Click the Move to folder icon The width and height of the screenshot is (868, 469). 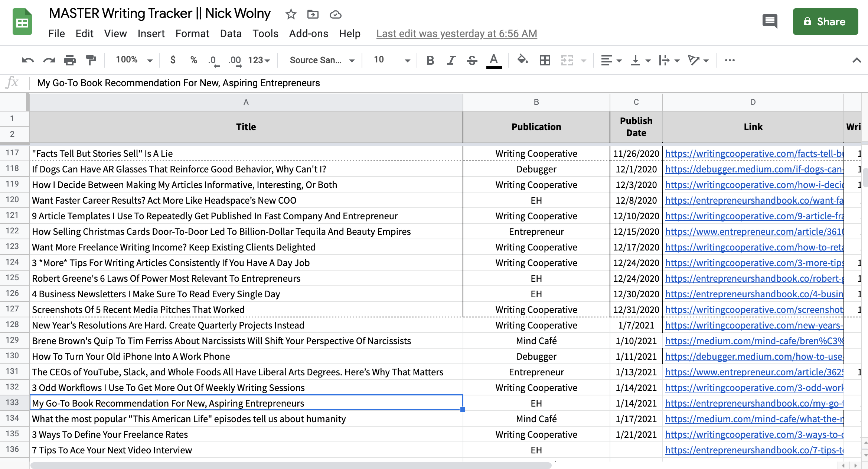pos(313,14)
